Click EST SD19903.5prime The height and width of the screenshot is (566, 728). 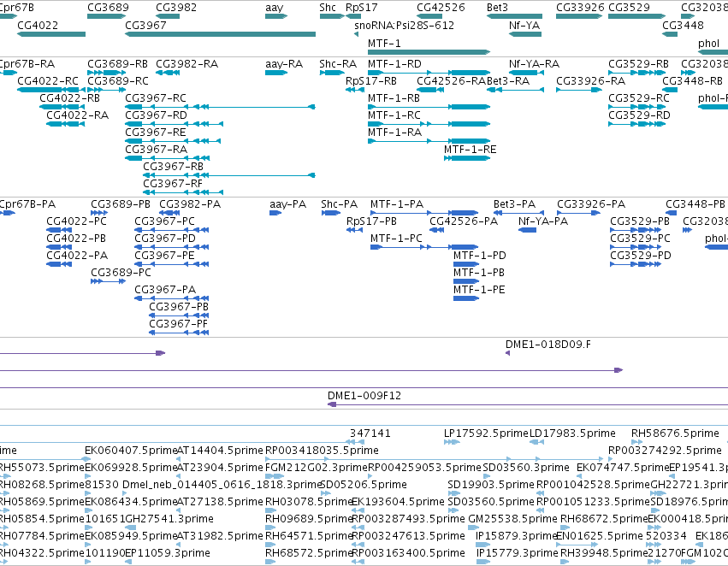pyautogui.click(x=491, y=484)
